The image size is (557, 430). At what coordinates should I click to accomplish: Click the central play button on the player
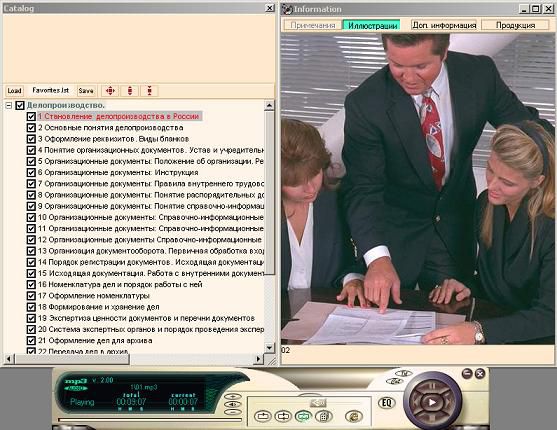[432, 402]
